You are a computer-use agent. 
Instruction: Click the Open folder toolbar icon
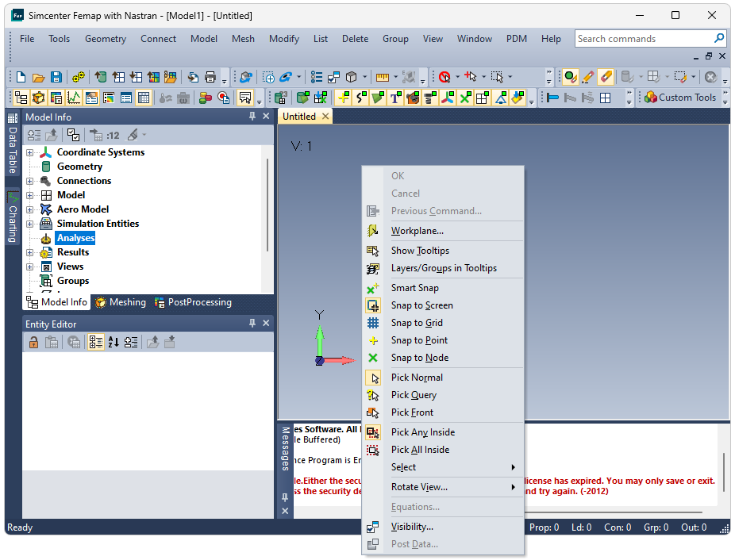click(38, 77)
